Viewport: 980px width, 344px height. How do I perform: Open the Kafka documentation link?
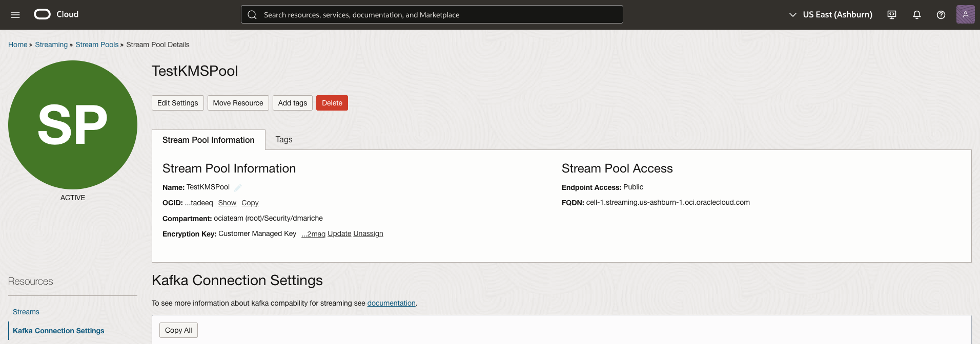click(x=391, y=303)
